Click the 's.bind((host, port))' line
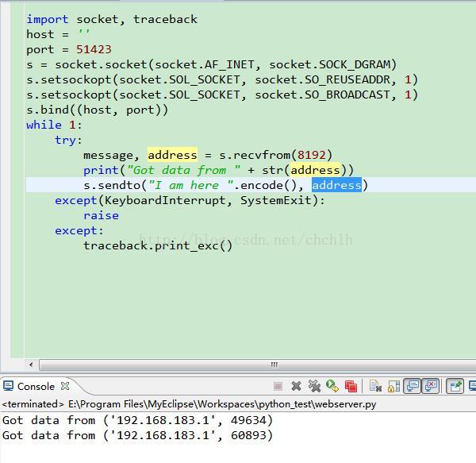476x463 pixels. (97, 110)
